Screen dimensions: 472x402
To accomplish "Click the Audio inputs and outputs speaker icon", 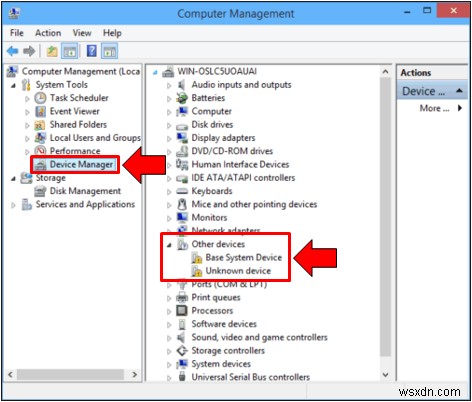I will pyautogui.click(x=181, y=85).
